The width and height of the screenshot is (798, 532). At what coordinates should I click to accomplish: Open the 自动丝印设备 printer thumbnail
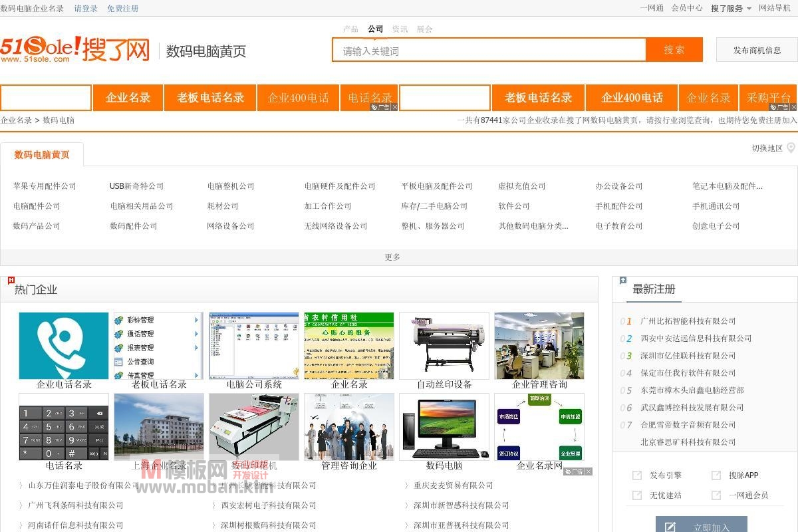(444, 346)
